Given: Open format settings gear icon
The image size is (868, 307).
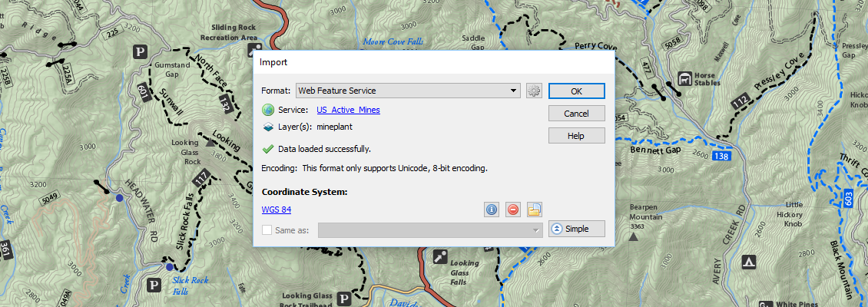Looking at the screenshot, I should pos(535,91).
